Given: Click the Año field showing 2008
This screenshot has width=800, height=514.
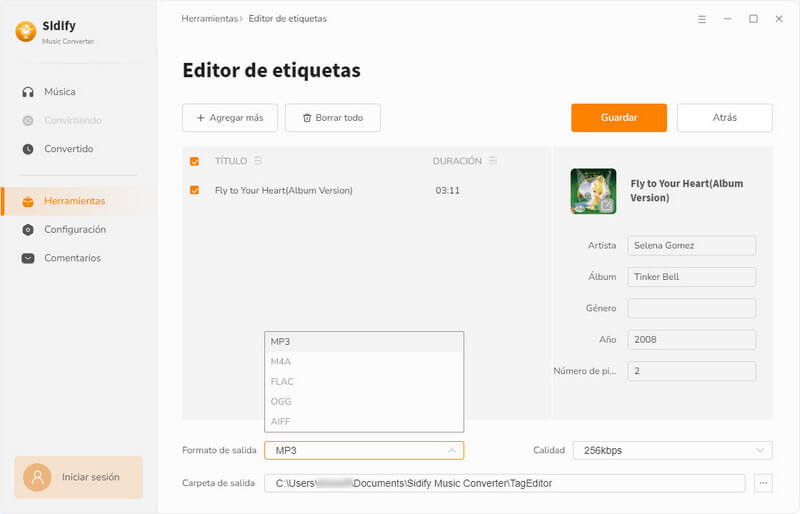Looking at the screenshot, I should coord(691,339).
